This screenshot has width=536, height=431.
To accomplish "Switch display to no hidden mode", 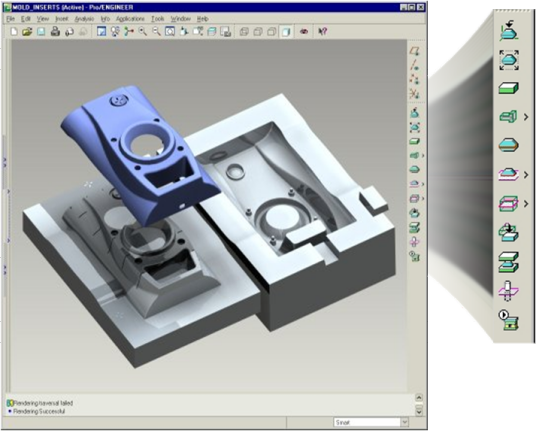I will (272, 32).
